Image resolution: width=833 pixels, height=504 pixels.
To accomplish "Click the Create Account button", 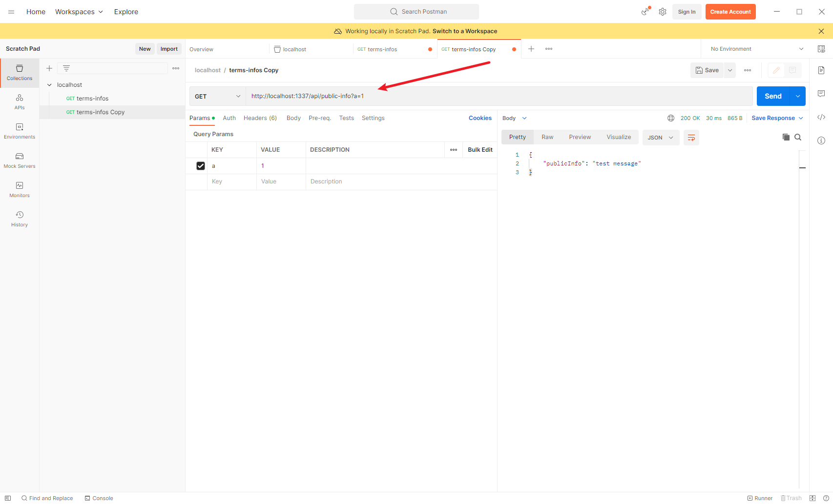I will [x=730, y=12].
